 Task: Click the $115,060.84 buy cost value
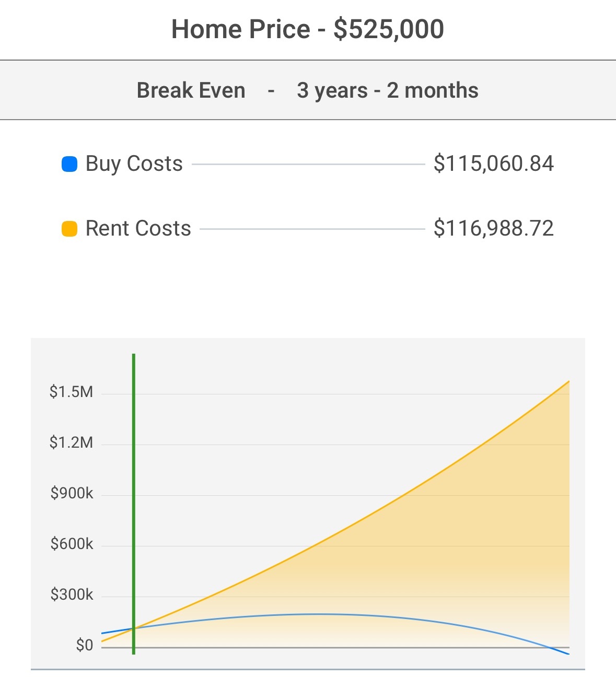[493, 164]
